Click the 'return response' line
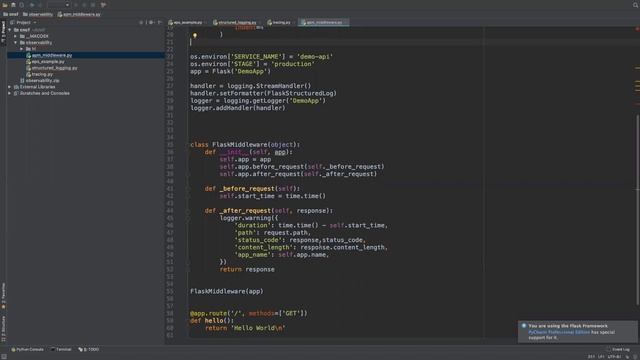Image resolution: width=640 pixels, height=360 pixels. (x=247, y=269)
